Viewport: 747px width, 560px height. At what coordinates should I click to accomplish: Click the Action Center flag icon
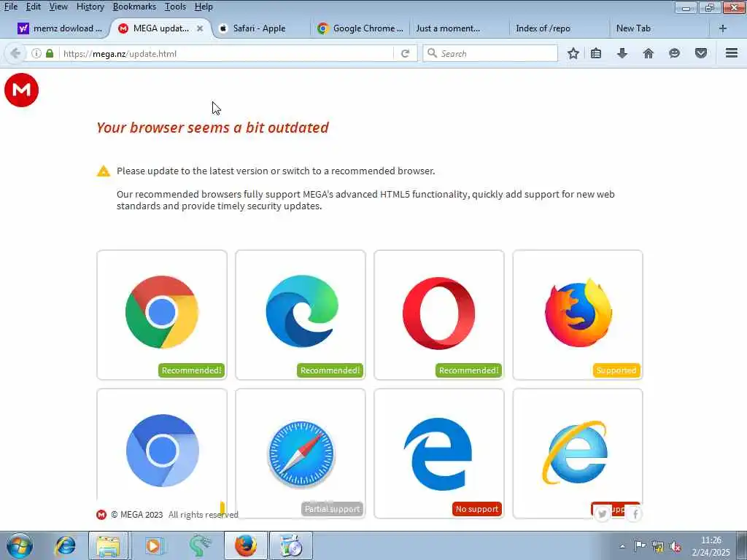[640, 545]
